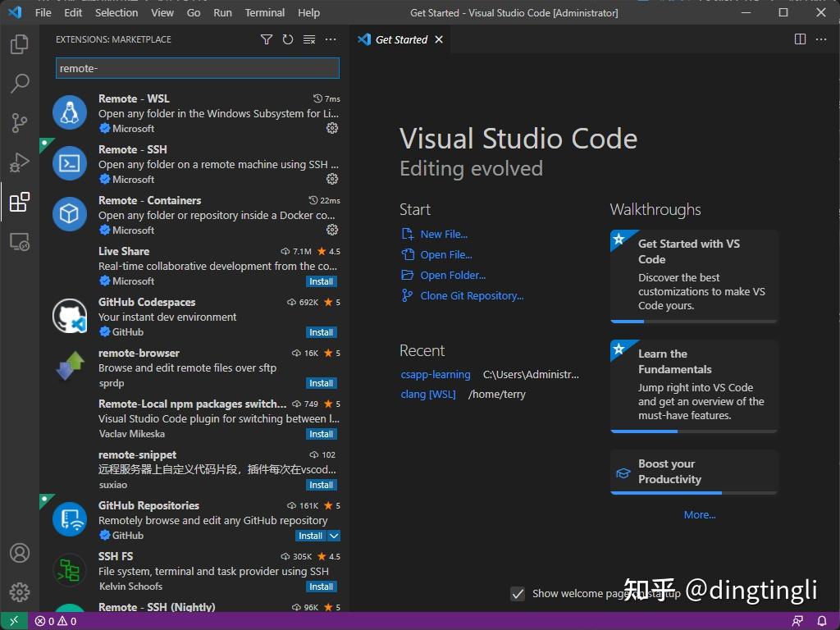Viewport: 840px width, 630px height.
Task: Open the Search view in activity bar
Action: point(20,84)
